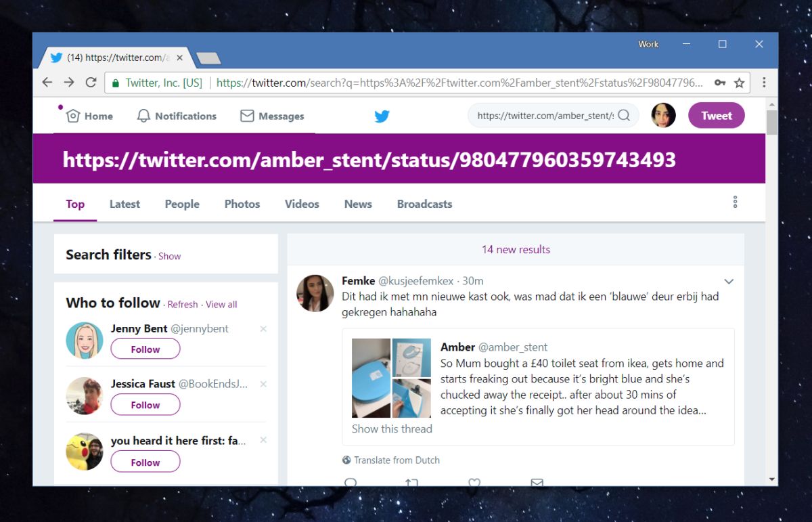812x522 pixels.
Task: Switch to the Broadcasts tab
Action: pyautogui.click(x=424, y=204)
